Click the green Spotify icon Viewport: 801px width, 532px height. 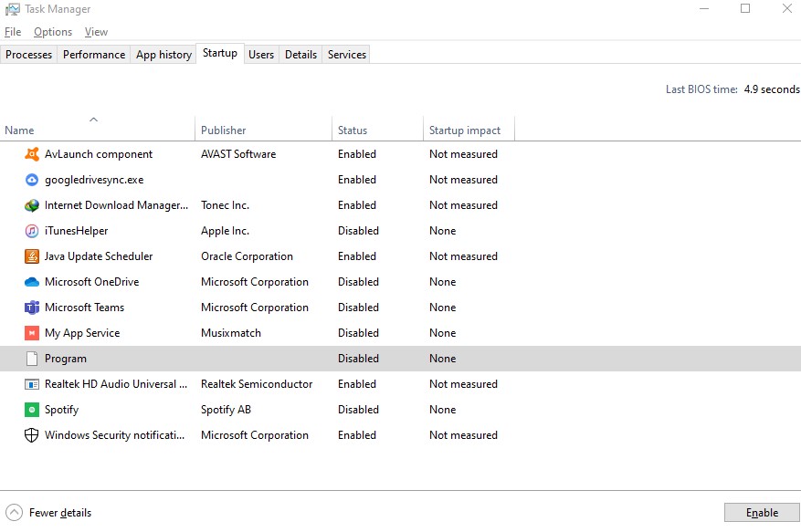coord(32,410)
